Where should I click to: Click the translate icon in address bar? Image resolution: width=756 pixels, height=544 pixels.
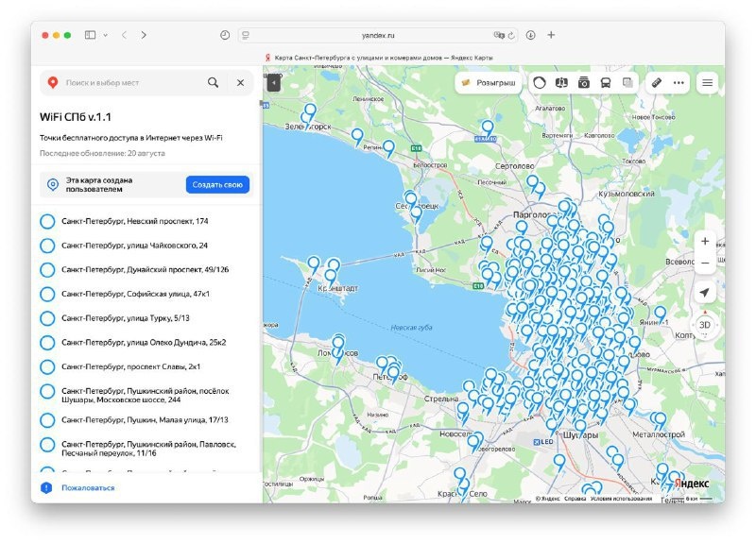499,35
